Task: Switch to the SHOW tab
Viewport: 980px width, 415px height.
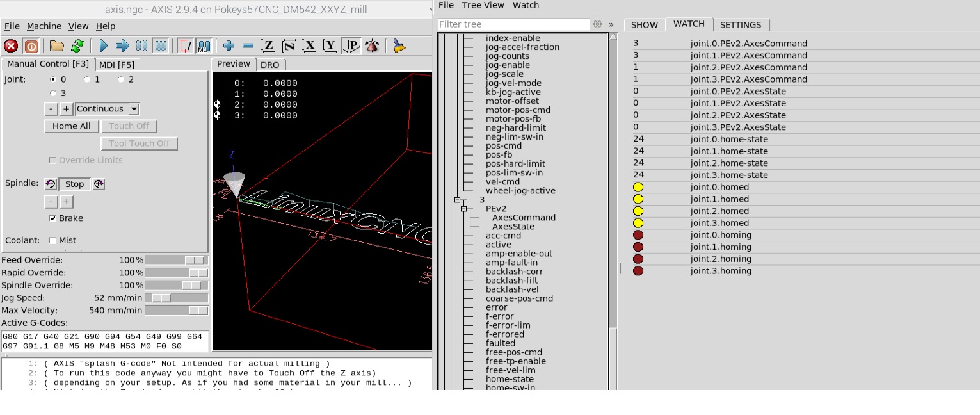Action: click(645, 25)
